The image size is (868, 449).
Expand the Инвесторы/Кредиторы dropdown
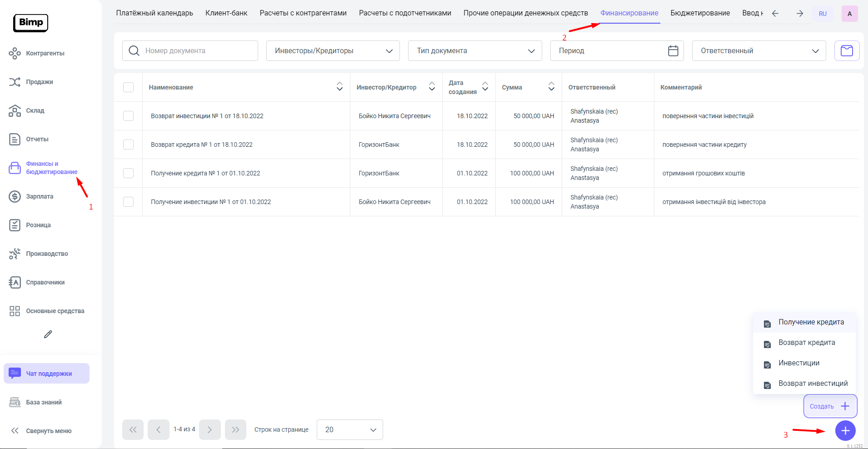point(333,50)
